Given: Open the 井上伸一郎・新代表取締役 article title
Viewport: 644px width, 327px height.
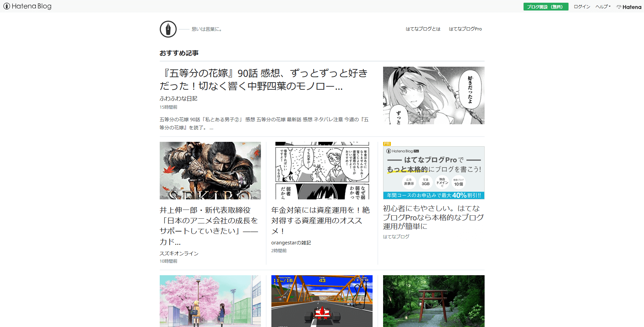Looking at the screenshot, I should pyautogui.click(x=209, y=226).
